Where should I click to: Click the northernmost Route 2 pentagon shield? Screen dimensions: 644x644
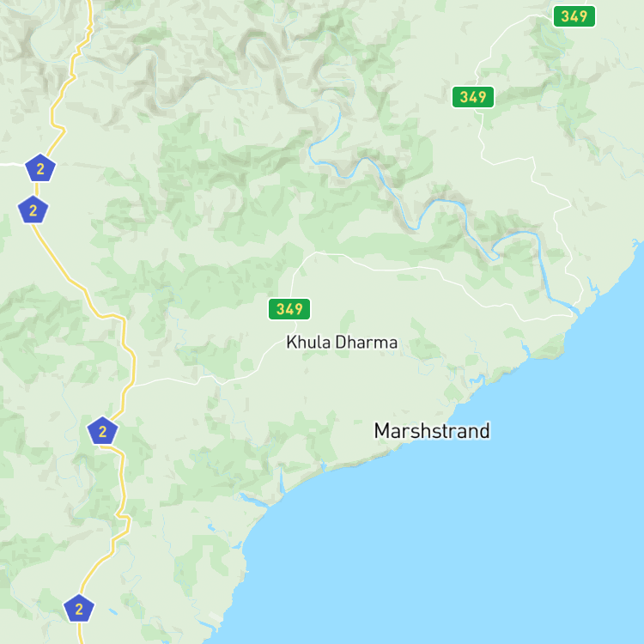(x=40, y=168)
